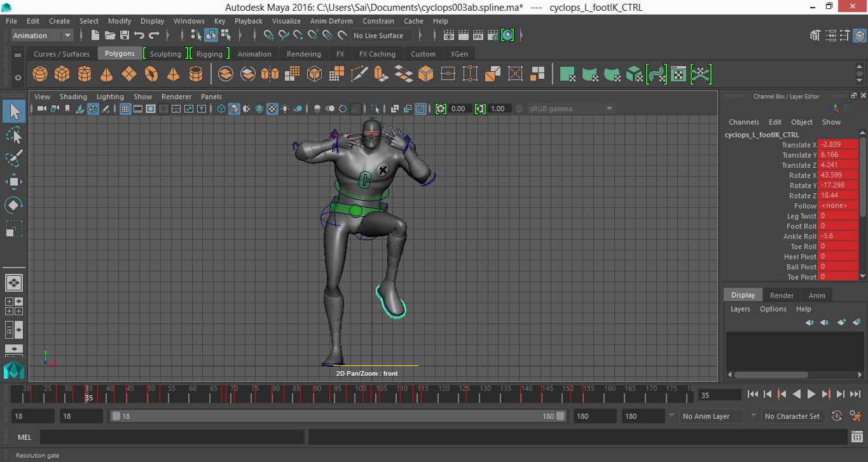Toggle wireframe display in viewport toolbar
The image size is (868, 462).
221,109
